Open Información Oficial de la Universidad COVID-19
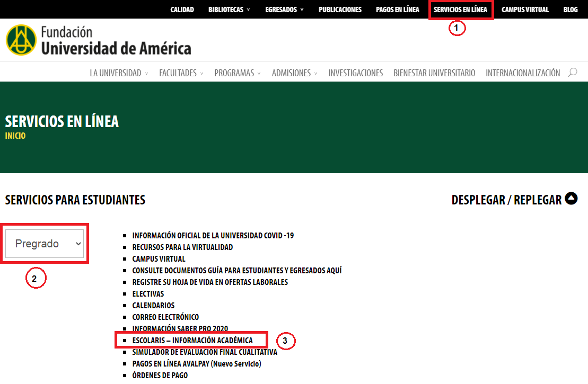 [x=213, y=236]
